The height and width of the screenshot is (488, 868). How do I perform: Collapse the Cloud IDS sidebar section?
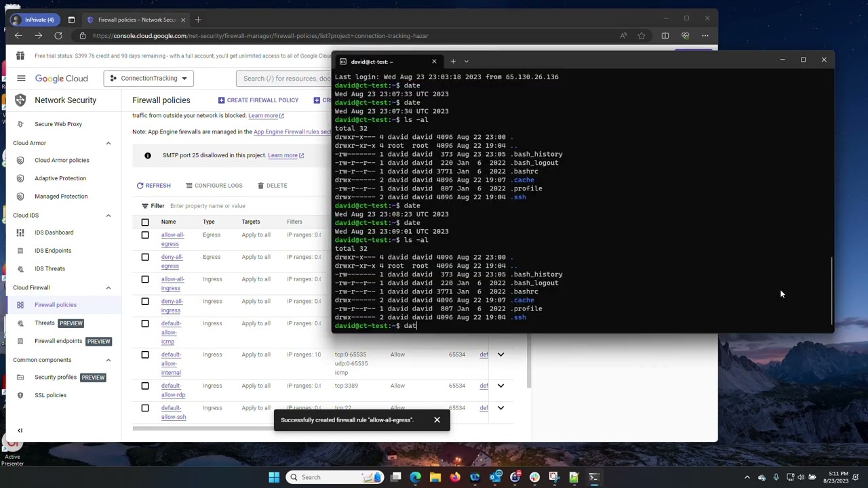point(108,216)
